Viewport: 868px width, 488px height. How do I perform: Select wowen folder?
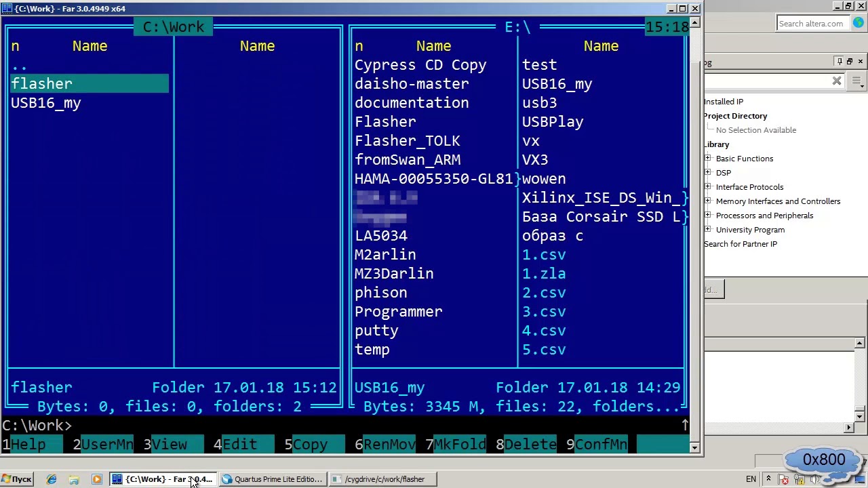click(544, 179)
